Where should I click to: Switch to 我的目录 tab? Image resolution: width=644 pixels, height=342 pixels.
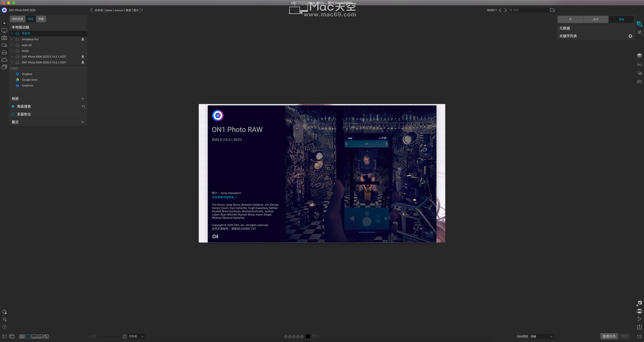coord(18,19)
